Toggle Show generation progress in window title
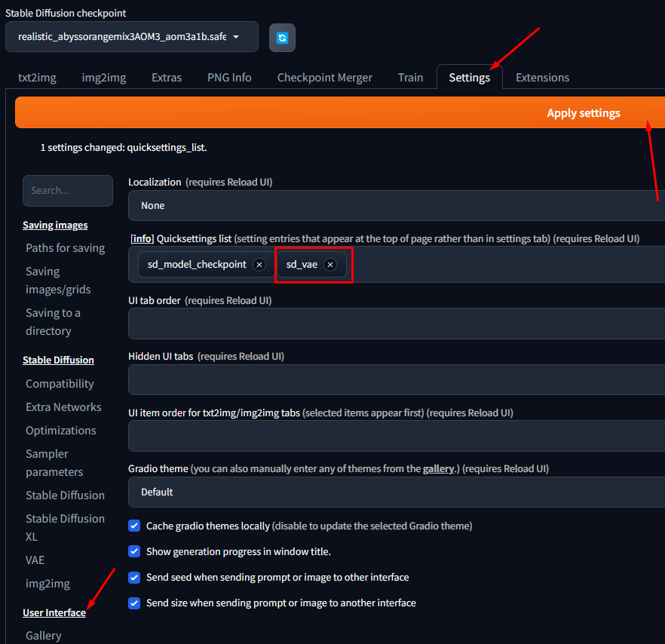Screen dimensions: 665x644 (134, 551)
